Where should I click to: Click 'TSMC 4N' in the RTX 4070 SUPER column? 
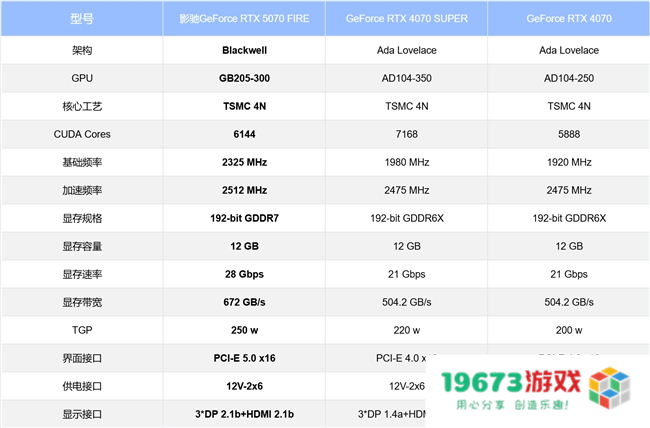(407, 106)
